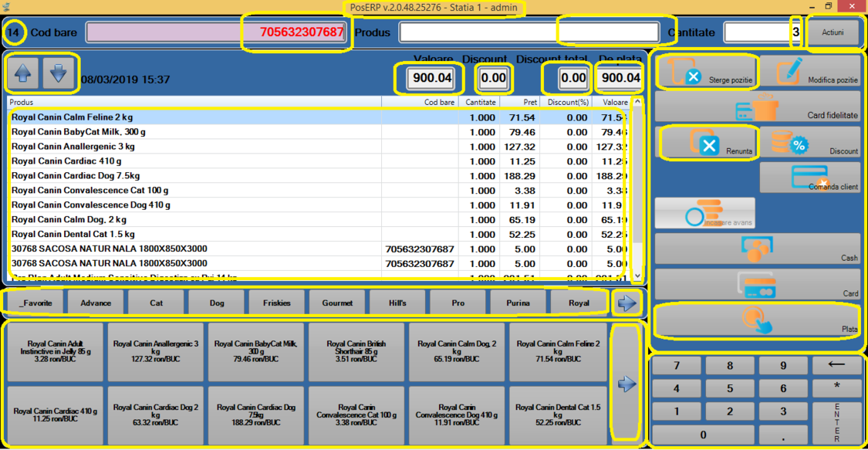Image resolution: width=868 pixels, height=450 pixels.
Task: Go to next page of product tiles
Action: point(627,384)
